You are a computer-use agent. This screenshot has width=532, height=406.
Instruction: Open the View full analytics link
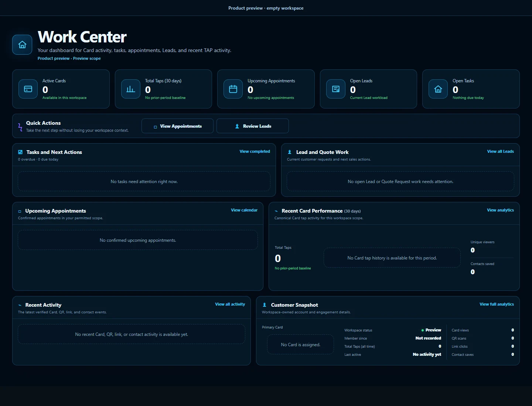click(x=497, y=304)
